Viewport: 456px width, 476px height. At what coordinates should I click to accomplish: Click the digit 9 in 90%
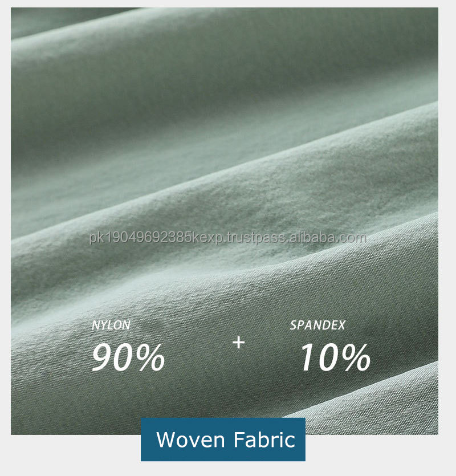tap(102, 357)
